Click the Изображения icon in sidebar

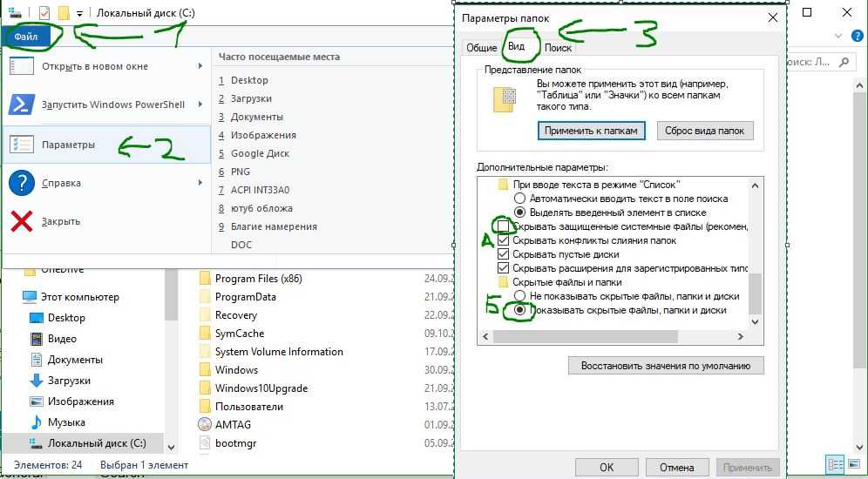point(36,401)
